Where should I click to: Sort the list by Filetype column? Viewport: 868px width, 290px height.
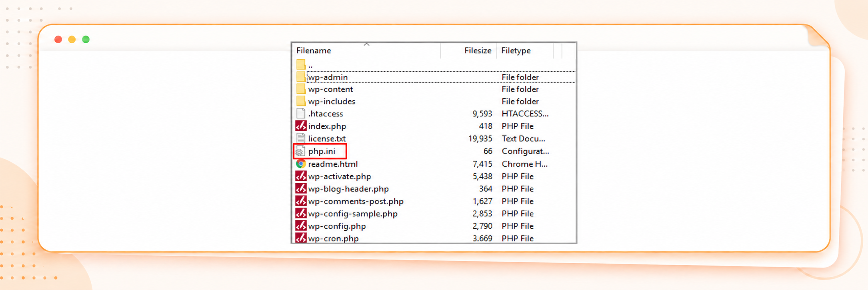pos(516,51)
